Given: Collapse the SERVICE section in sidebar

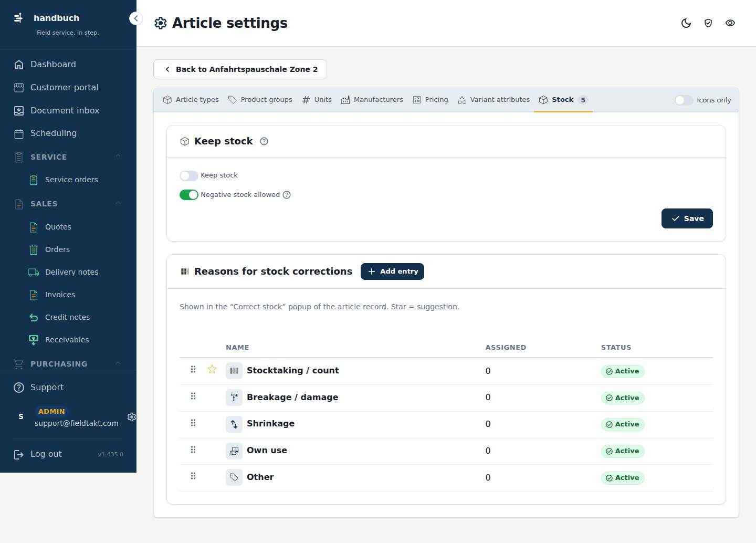Looking at the screenshot, I should [118, 156].
